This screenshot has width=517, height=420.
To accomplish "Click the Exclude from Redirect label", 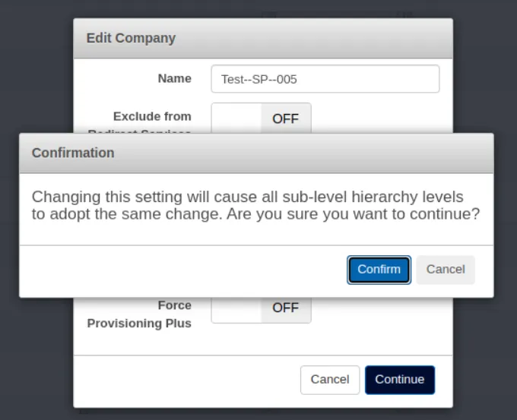I will click(152, 117).
